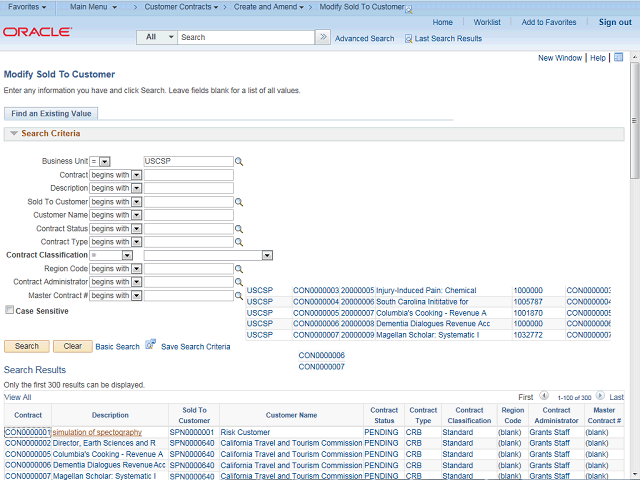Click the global search go arrow button
Viewport: 640px width, 480px height.
pos(322,37)
